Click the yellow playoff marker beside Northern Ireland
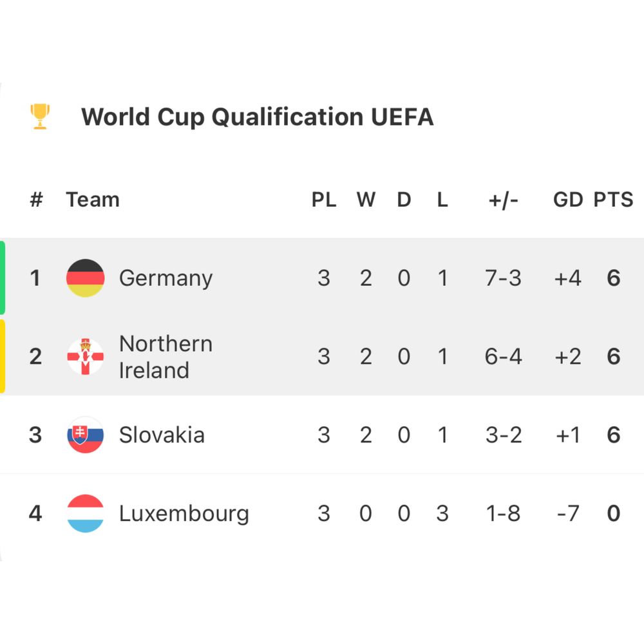644x644 pixels. pos(3,357)
